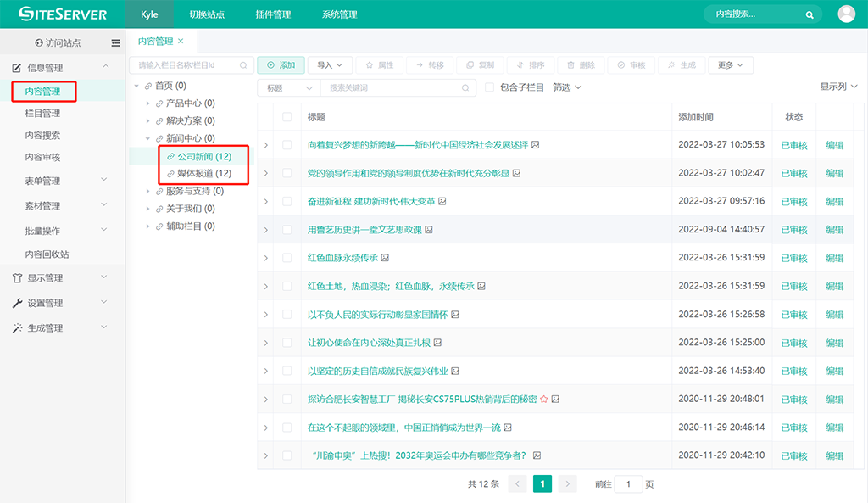Toggle the select-all checkbox in table header
Image resolution: width=868 pixels, height=503 pixels.
click(x=287, y=117)
